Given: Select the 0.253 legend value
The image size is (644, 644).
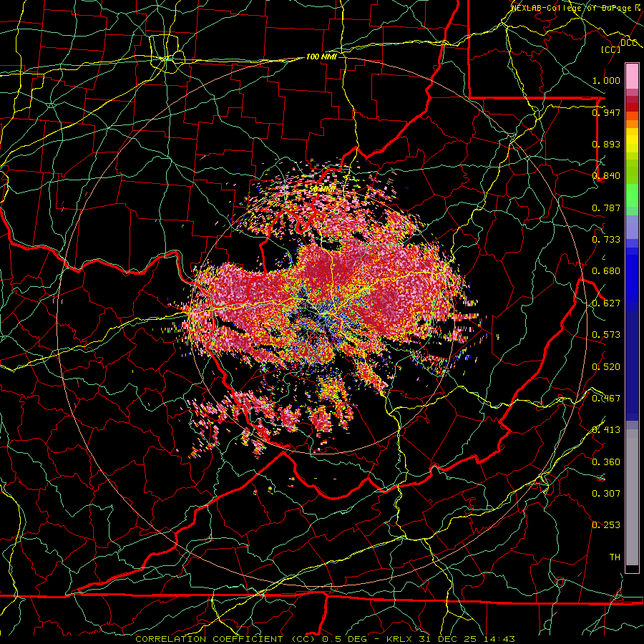Looking at the screenshot, I should pos(606,525).
